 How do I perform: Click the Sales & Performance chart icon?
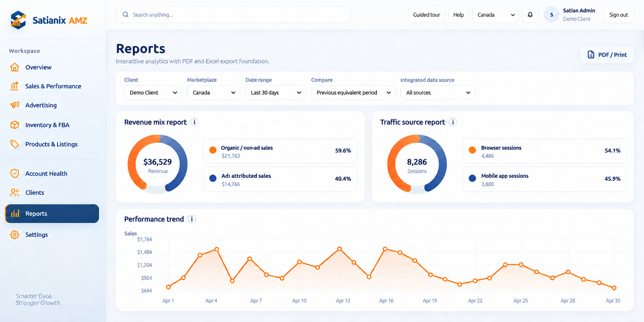tap(15, 86)
